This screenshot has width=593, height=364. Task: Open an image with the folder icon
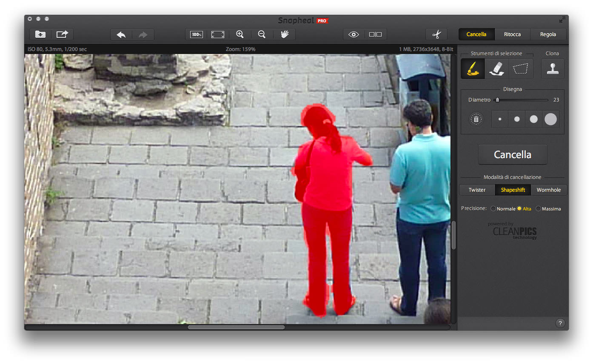tap(40, 34)
